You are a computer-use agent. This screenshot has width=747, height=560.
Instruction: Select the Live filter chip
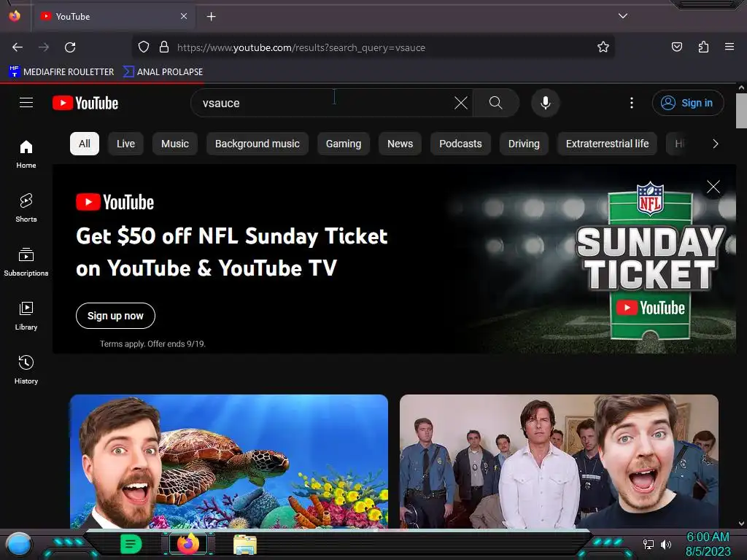[125, 144]
